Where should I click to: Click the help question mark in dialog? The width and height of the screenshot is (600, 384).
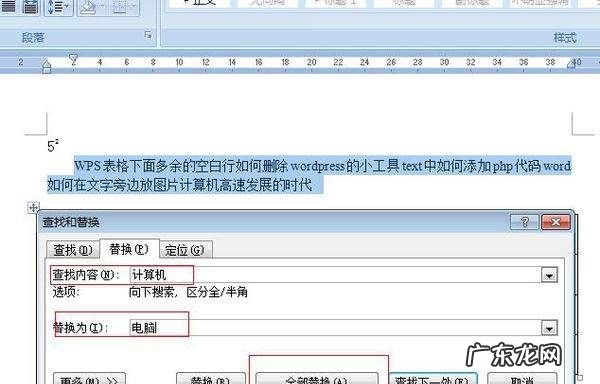point(524,222)
